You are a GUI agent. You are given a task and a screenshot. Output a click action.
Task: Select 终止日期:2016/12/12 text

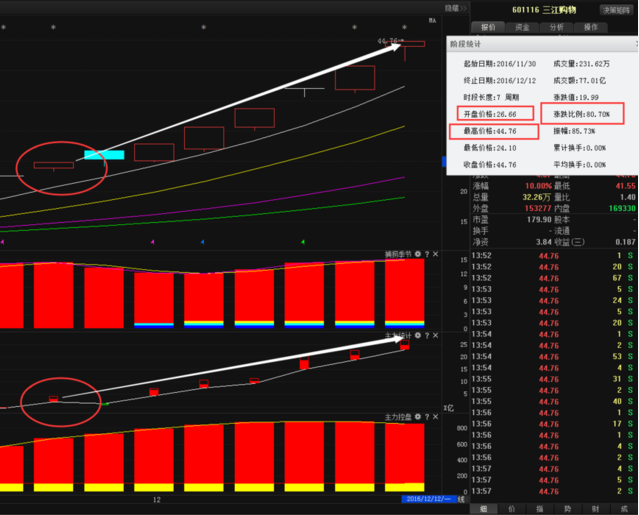(500, 81)
